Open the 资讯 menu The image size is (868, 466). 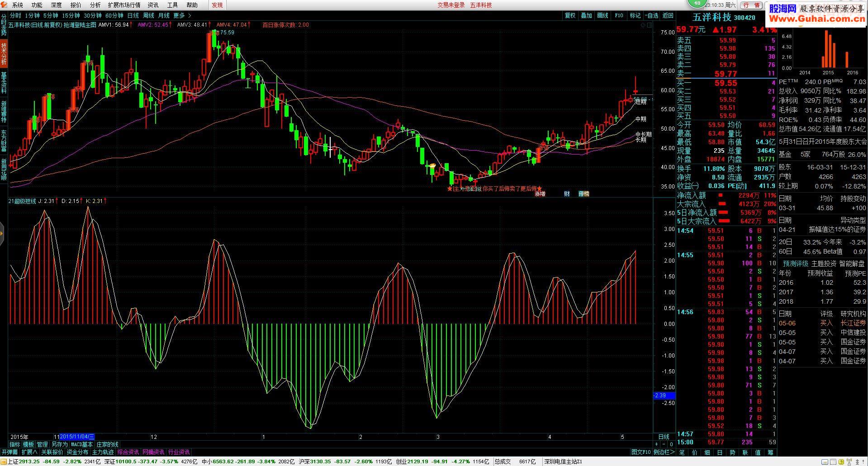pyautogui.click(x=153, y=5)
